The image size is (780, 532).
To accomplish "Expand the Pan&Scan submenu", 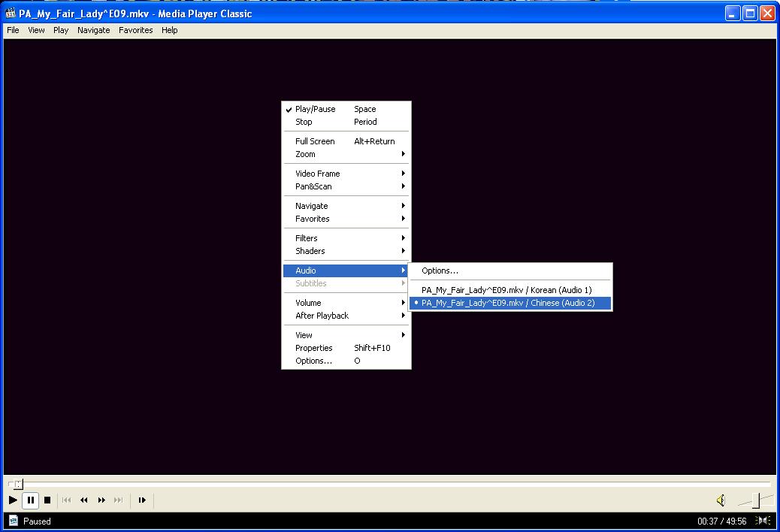I will (346, 186).
